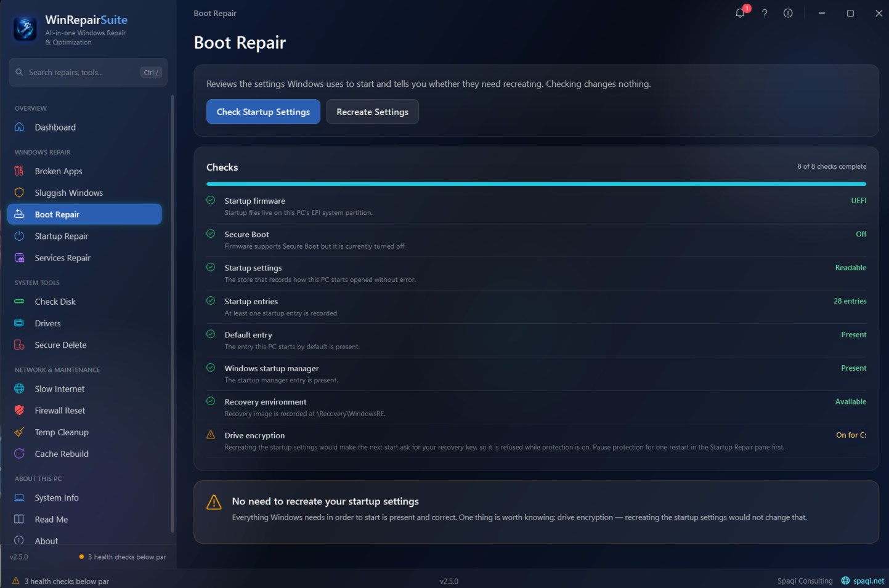Click the Secure Delete icon
Viewport: 889px width, 588px height.
[x=19, y=345]
